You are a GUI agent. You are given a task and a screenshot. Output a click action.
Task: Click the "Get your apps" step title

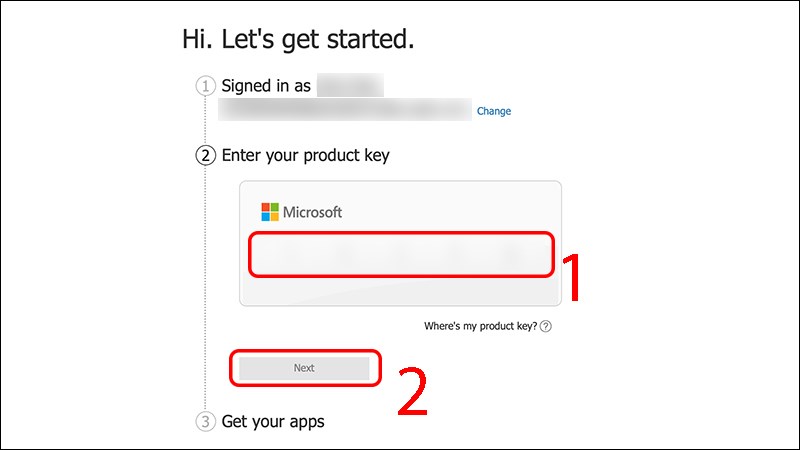[273, 421]
